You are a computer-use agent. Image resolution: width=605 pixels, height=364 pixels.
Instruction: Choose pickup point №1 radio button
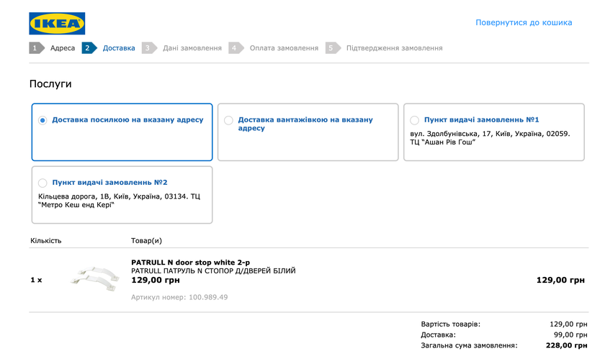pos(414,121)
